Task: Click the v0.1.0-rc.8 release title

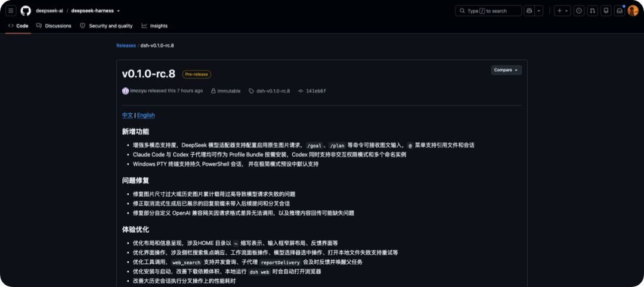Action: pos(148,74)
